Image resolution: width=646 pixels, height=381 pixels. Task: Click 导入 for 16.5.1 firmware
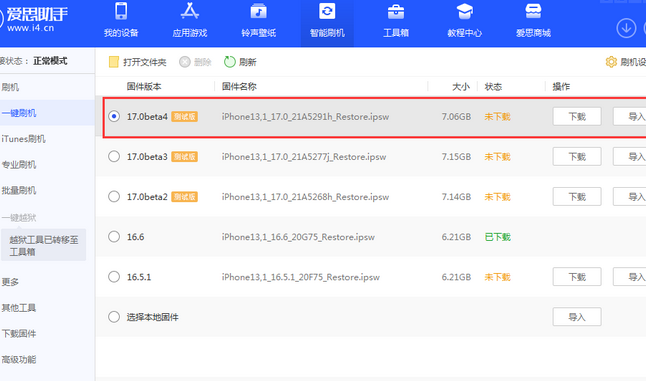(630, 277)
